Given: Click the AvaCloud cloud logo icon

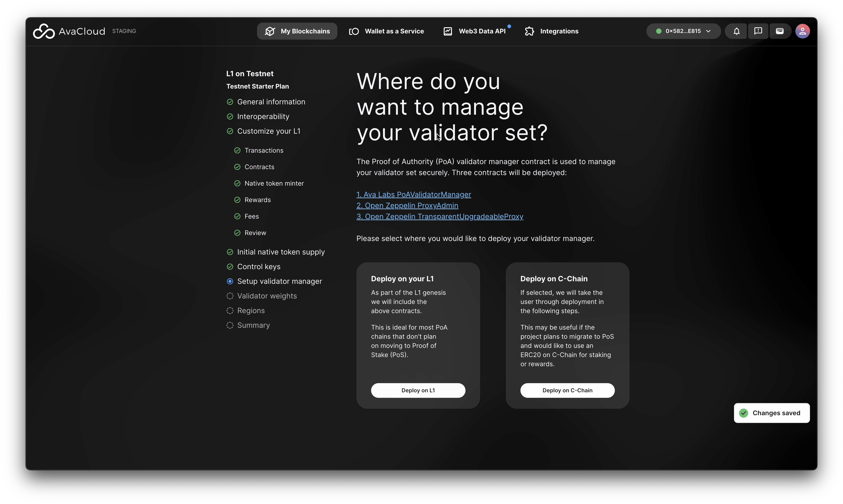Looking at the screenshot, I should tap(44, 31).
